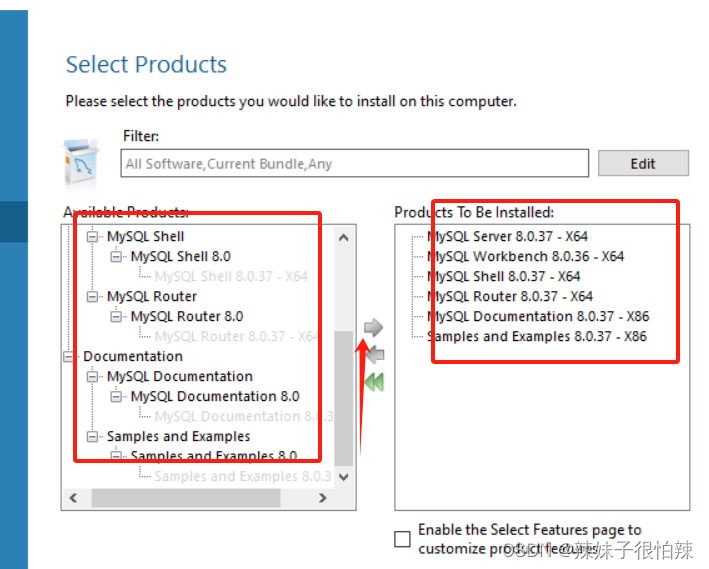Collapse the MySQL Shell tree node
This screenshot has height=569, width=709.
pyautogui.click(x=92, y=237)
